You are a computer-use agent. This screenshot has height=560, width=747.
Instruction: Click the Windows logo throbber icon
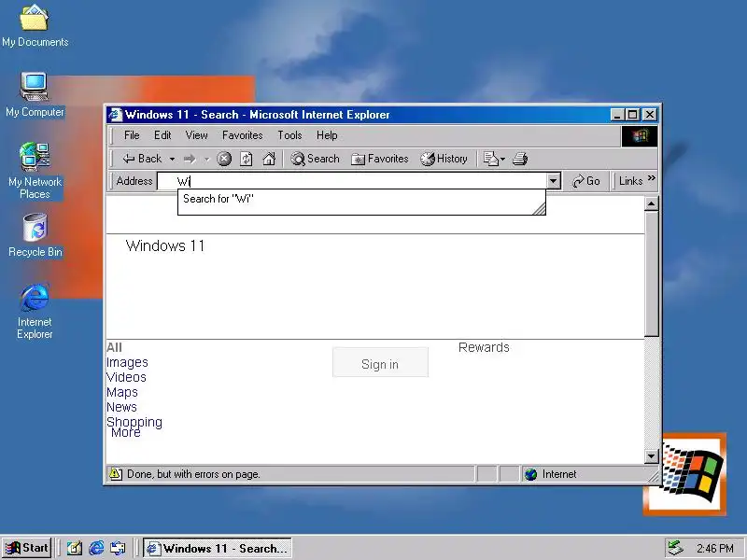[640, 136]
